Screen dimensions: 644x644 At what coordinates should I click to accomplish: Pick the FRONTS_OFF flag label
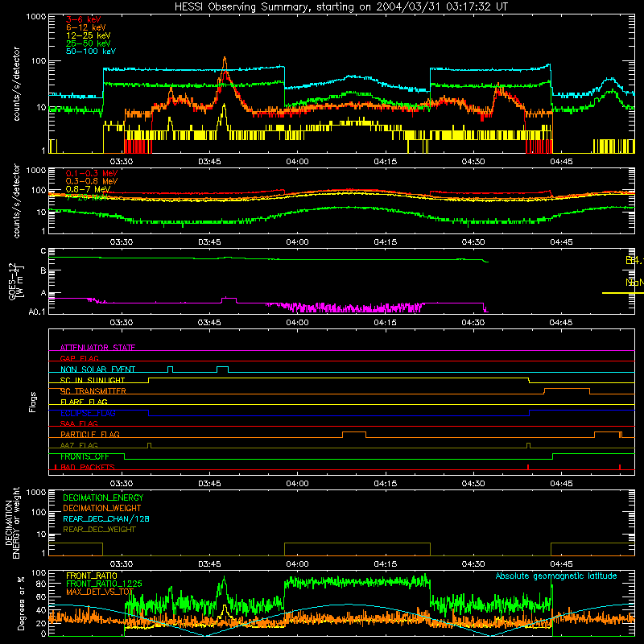(85, 456)
